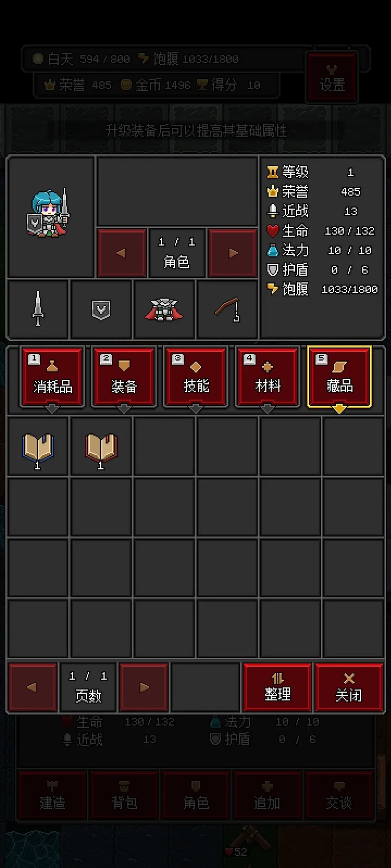Go to previous inventory page

coord(33,687)
